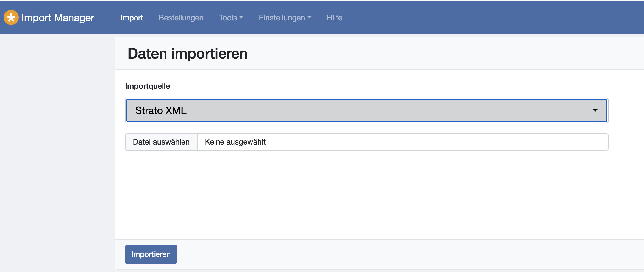Image resolution: width=644 pixels, height=272 pixels.
Task: Expand the Einstellungen menu
Action: [282, 18]
